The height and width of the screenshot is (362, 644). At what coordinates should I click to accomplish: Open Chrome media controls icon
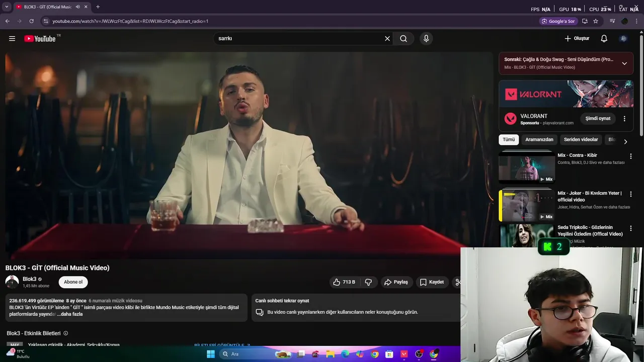click(x=612, y=21)
